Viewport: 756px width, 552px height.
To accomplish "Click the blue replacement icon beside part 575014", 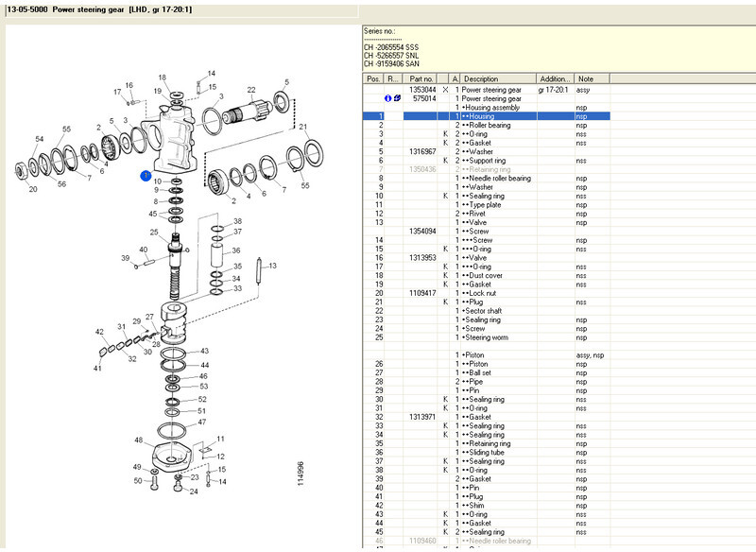I will click(396, 98).
